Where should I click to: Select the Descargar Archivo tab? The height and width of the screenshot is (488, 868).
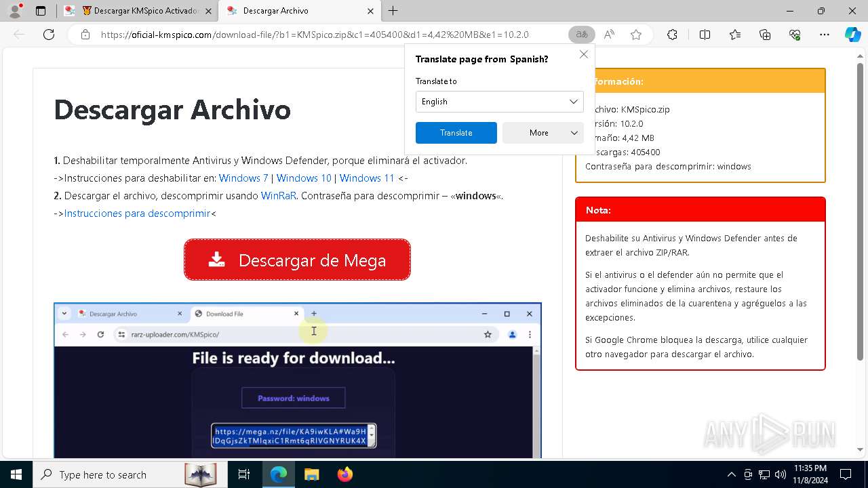(299, 11)
